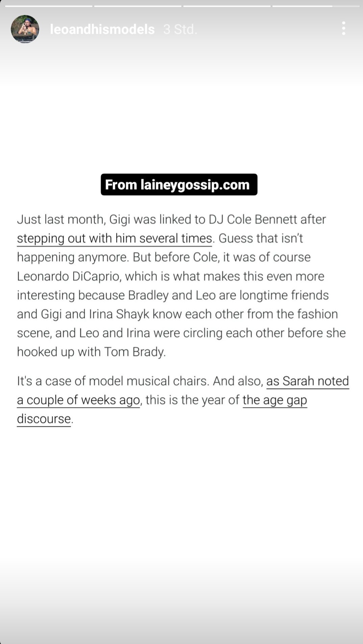Image resolution: width=363 pixels, height=644 pixels.
Task: Jump to the first story progress segment
Action: click(x=48, y=6)
